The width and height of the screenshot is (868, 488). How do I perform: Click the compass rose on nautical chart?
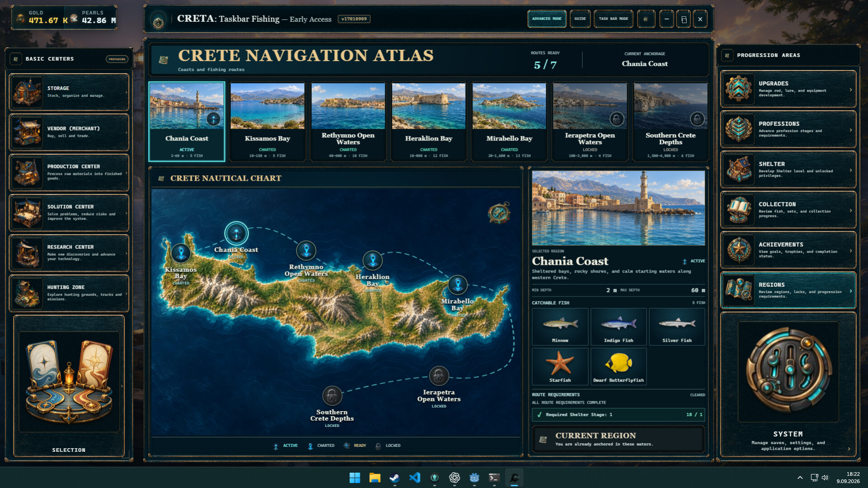(499, 213)
